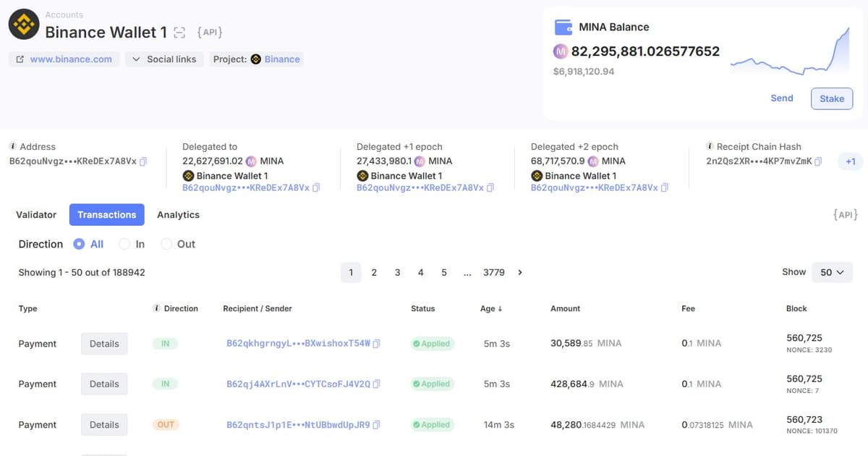Click the MINA icon next to 27,433,980.1
The image size is (868, 456).
point(420,161)
